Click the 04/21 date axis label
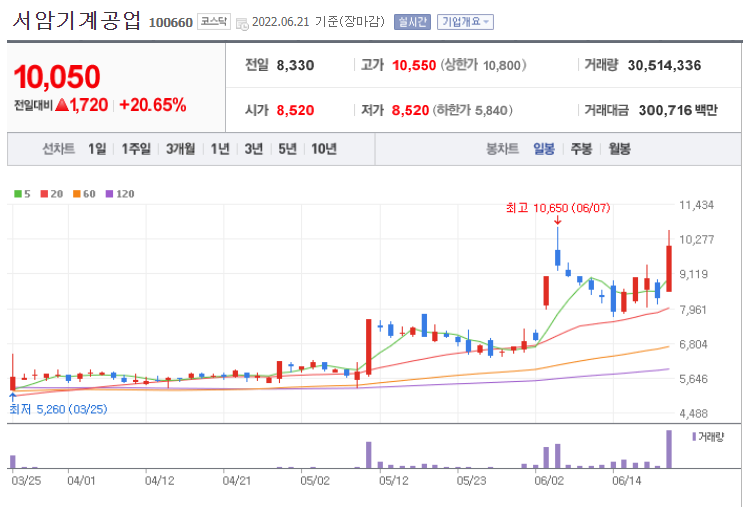The width and height of the screenshot is (743, 507). tap(237, 481)
